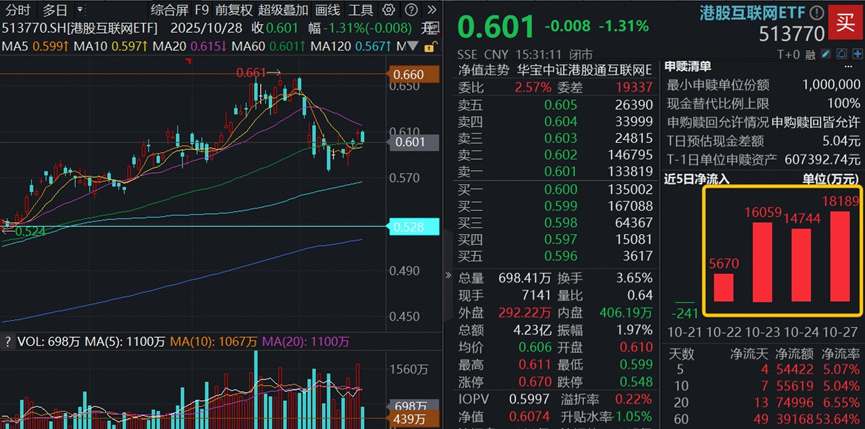
Task: Click the cyan 0.528 price line marker
Action: coord(413,227)
